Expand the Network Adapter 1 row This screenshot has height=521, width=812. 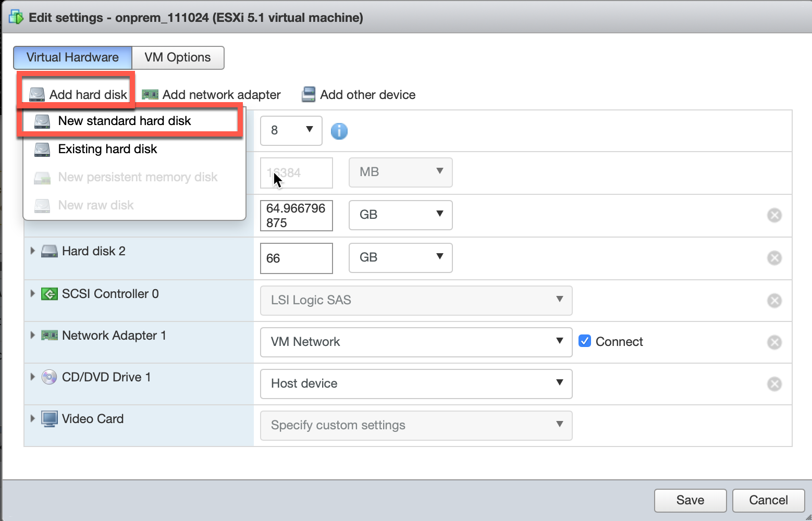click(32, 335)
